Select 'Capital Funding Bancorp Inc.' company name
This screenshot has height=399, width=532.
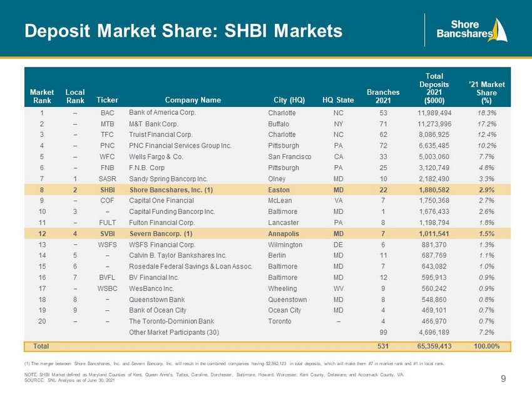(172, 211)
